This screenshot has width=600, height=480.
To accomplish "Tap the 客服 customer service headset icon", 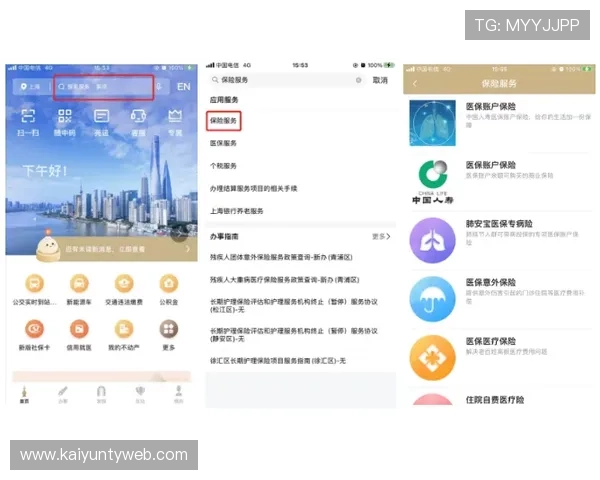I will (138, 116).
